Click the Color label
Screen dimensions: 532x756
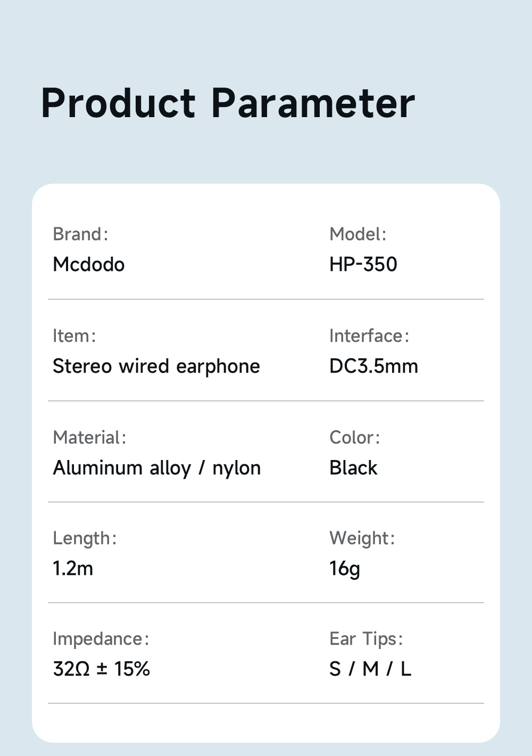[x=354, y=438]
